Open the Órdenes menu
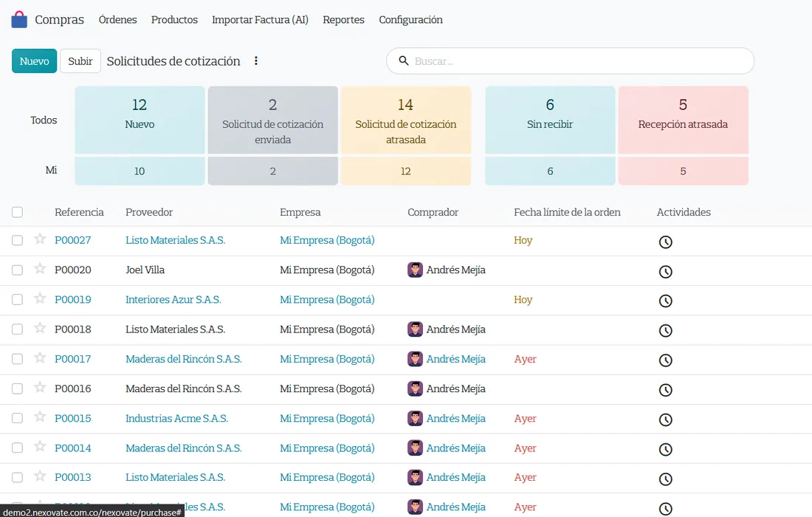 117,20
